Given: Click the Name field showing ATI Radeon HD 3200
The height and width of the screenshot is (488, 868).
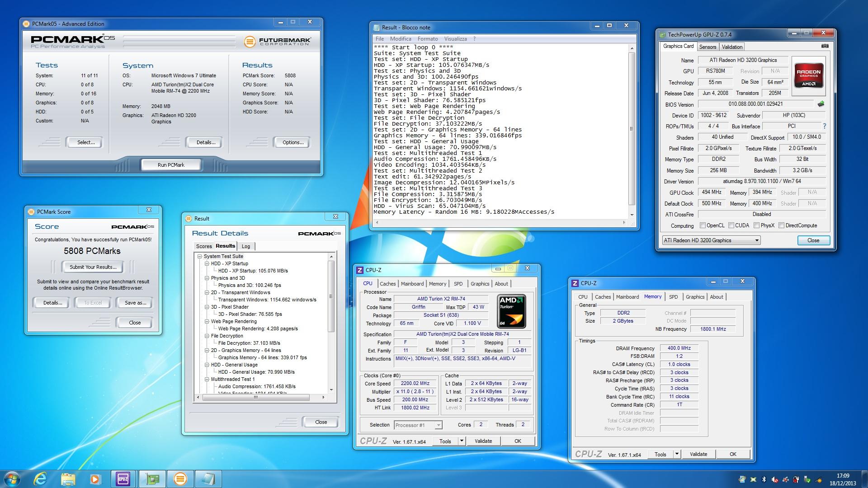Looking at the screenshot, I should click(x=743, y=60).
